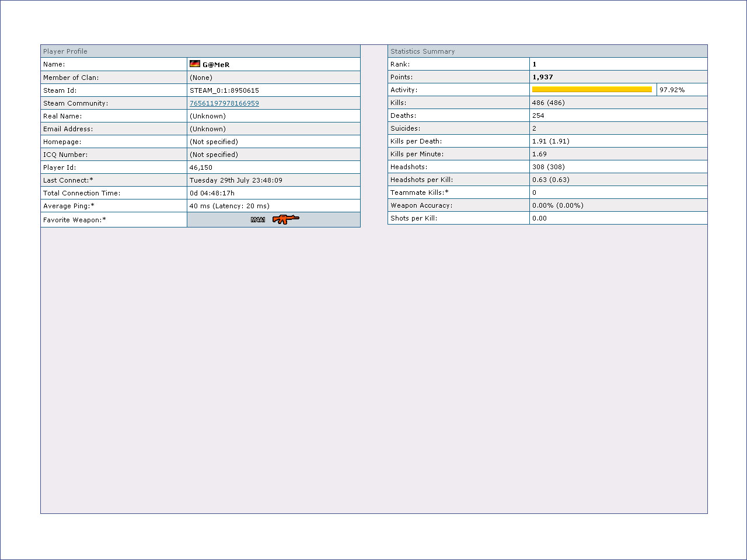Select the player name G@MeR text
Image resolution: width=747 pixels, height=560 pixels.
[216, 65]
